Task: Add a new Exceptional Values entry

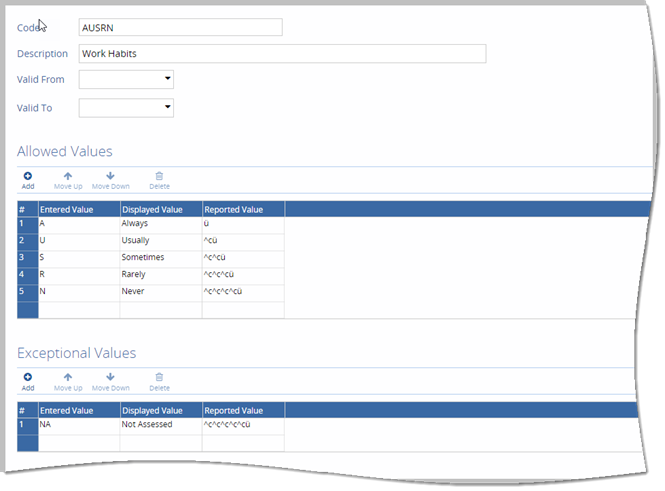Action: click(x=28, y=380)
